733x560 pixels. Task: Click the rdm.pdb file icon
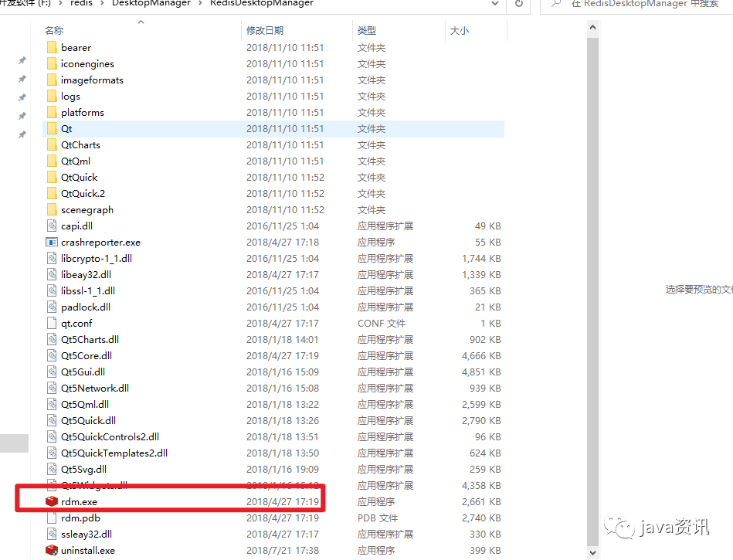tap(52, 518)
